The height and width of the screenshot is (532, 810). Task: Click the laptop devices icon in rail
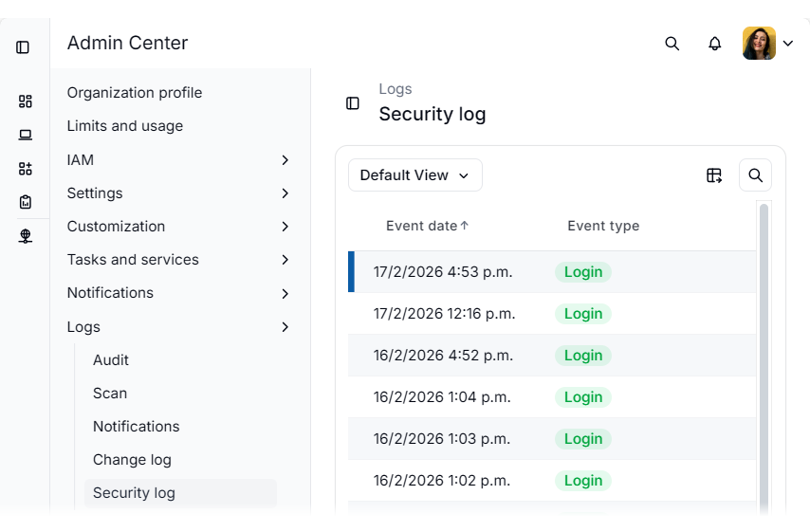26,135
